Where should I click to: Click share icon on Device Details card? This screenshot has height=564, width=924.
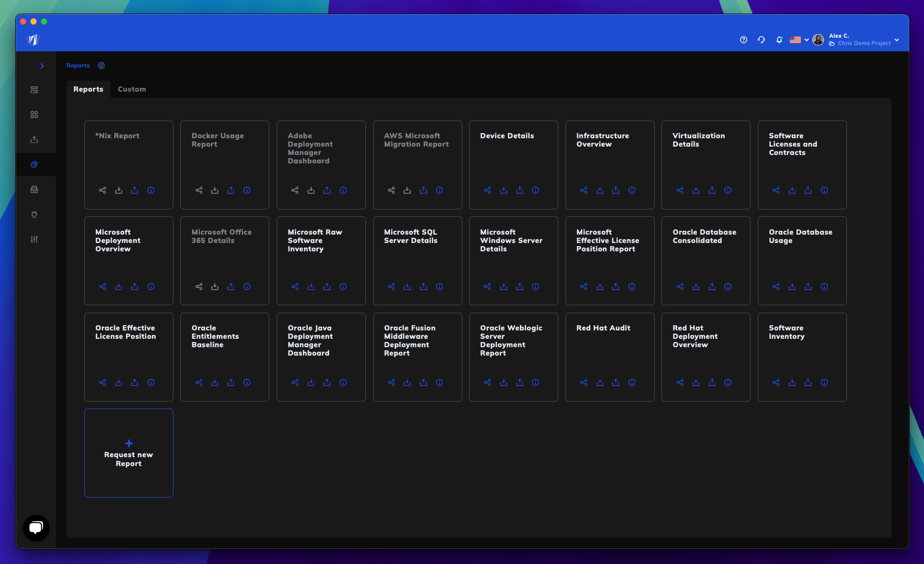(x=487, y=190)
